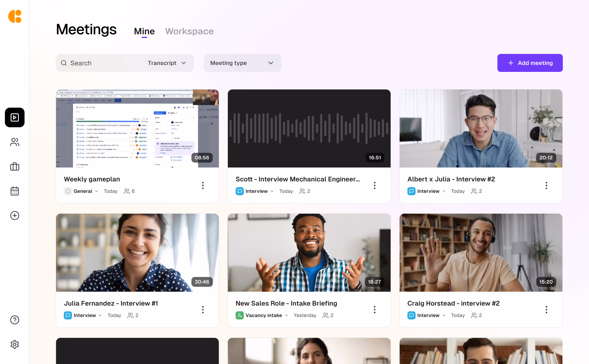Open more options for New Sales Role card

click(375, 310)
